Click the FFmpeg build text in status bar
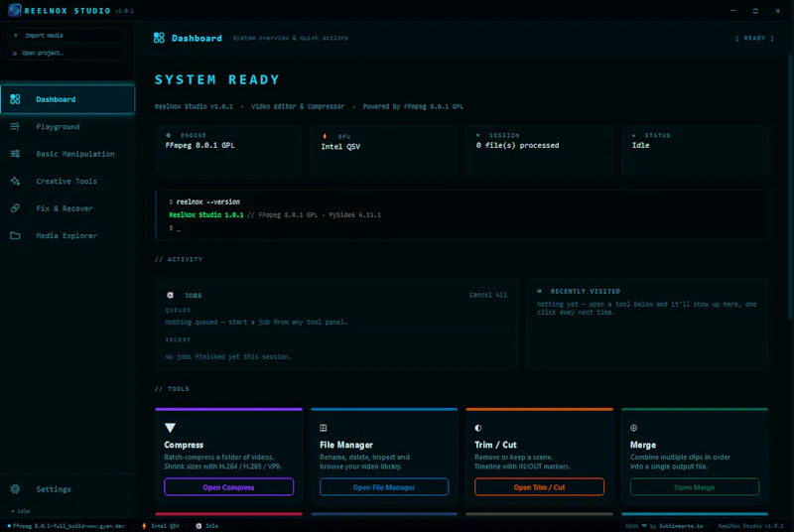 click(68, 526)
